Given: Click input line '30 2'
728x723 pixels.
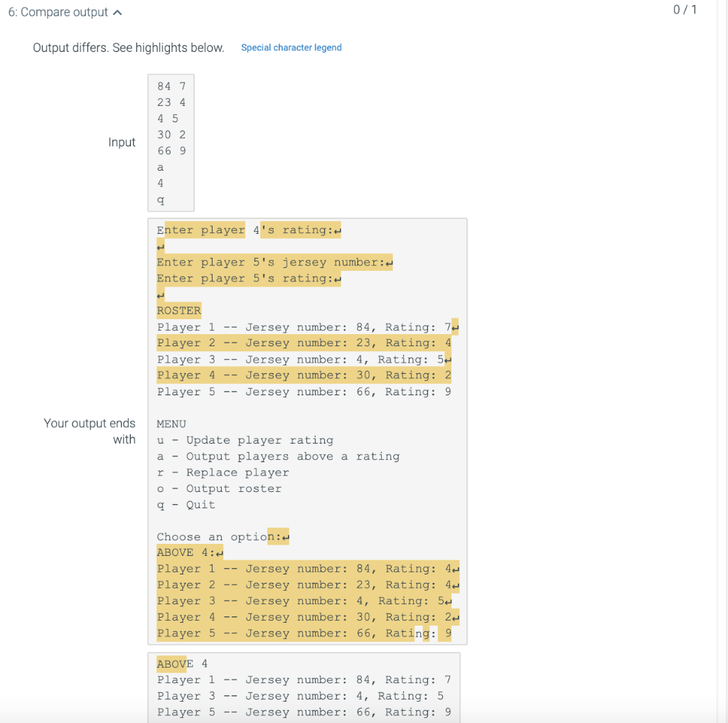Looking at the screenshot, I should (171, 134).
